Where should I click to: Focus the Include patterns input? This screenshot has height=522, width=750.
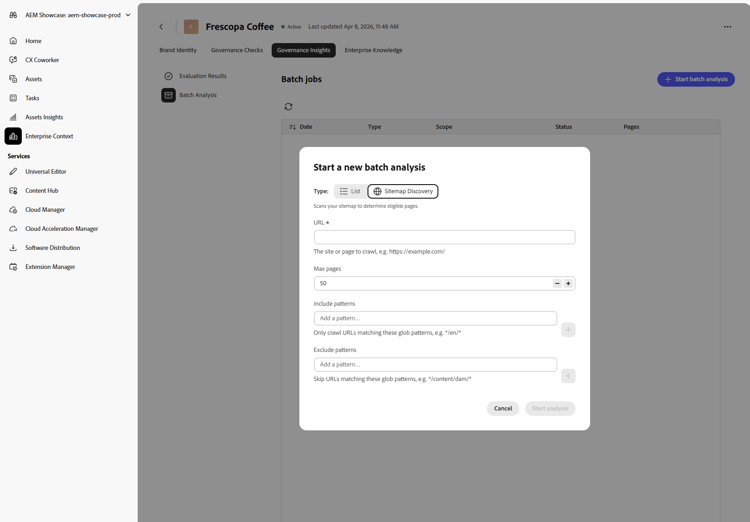coord(435,319)
